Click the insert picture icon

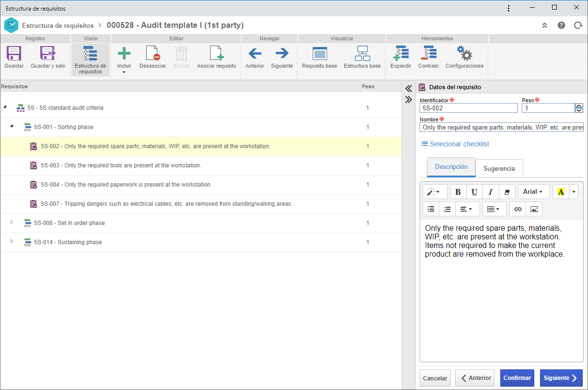click(x=534, y=209)
